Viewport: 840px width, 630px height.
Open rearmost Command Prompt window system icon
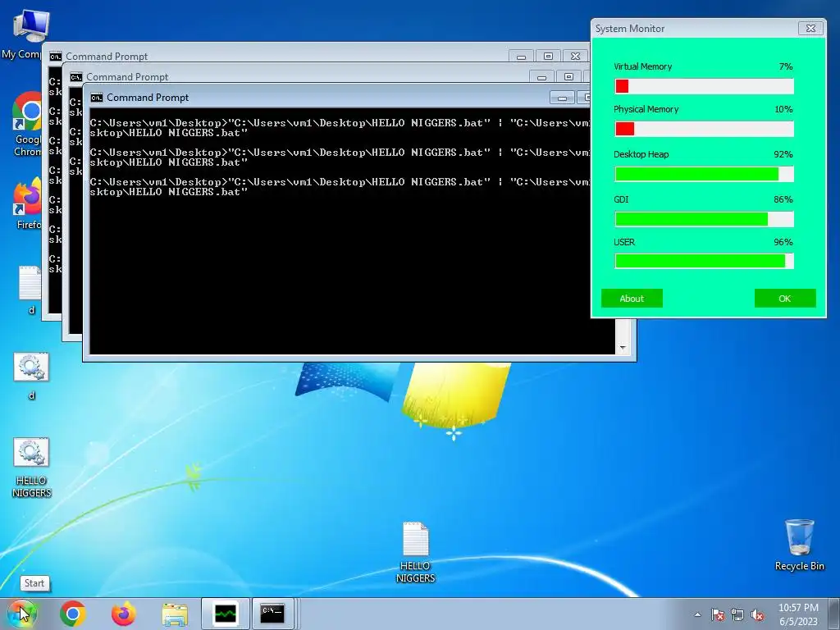coord(56,57)
